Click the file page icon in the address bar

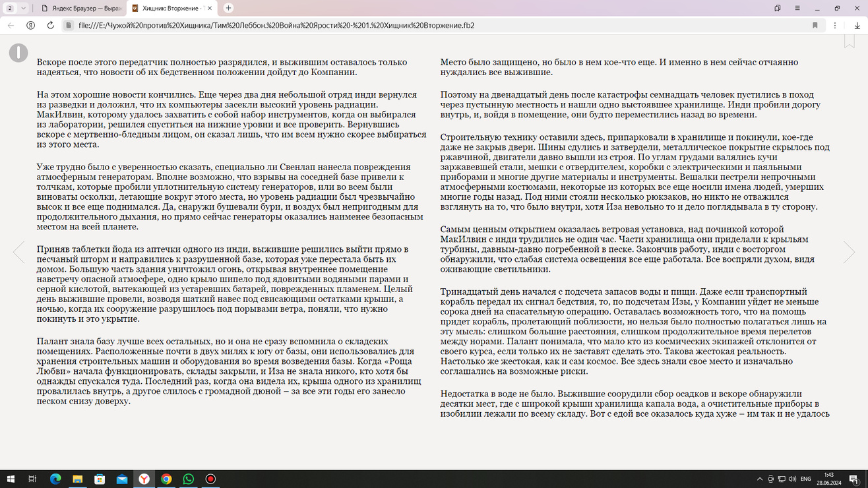(69, 25)
